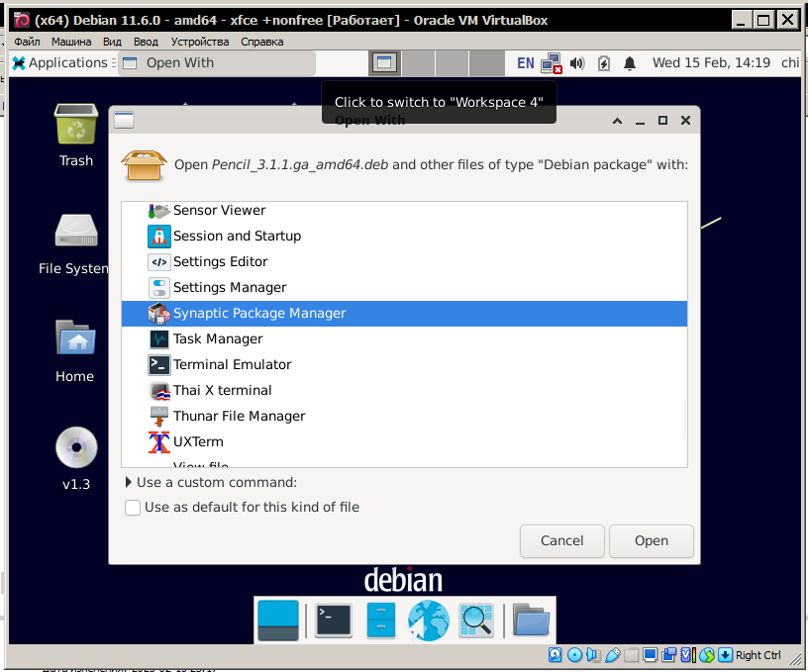
Task: Open notifications bell icon
Action: [629, 64]
